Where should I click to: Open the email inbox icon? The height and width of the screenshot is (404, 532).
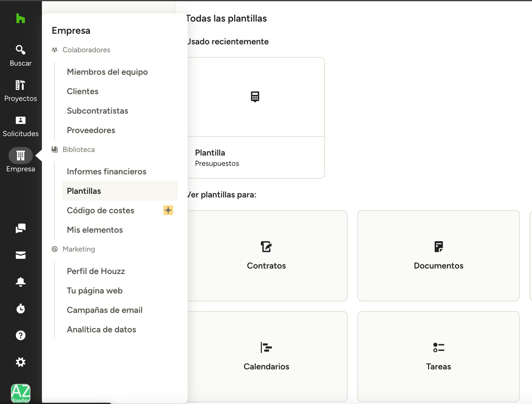pyautogui.click(x=20, y=255)
